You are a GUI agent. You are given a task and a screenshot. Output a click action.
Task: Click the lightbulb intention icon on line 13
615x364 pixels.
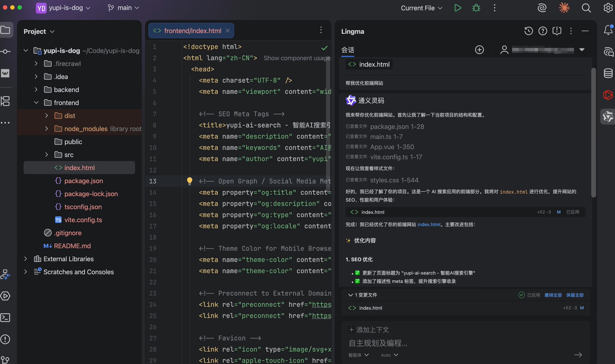point(190,181)
